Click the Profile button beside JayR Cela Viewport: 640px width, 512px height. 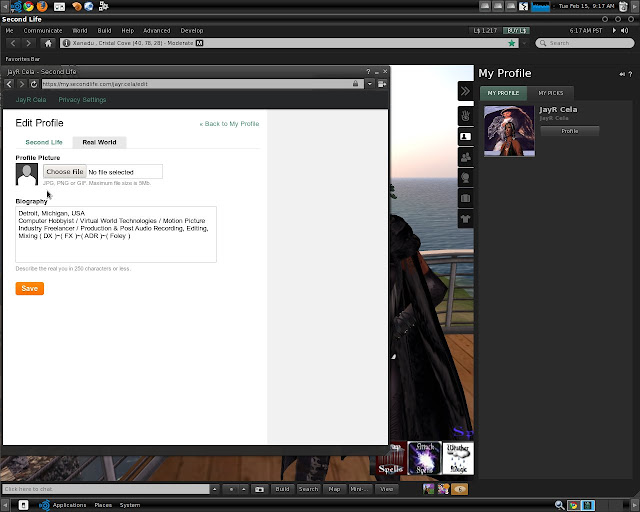570,131
